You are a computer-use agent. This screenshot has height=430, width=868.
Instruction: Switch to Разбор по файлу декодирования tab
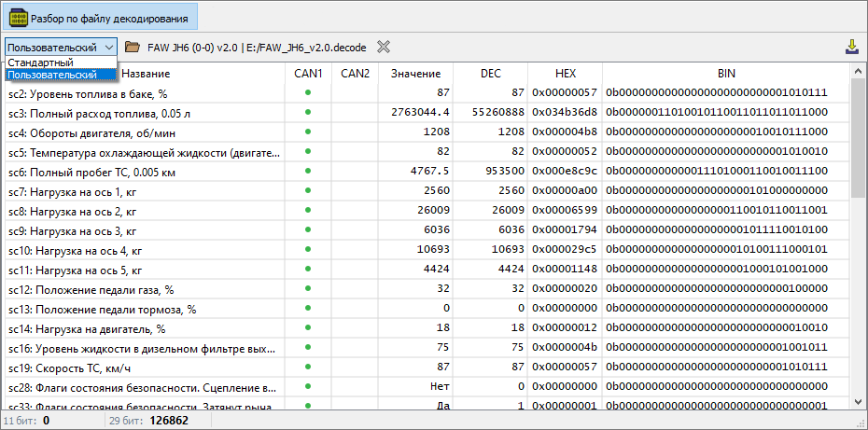point(99,18)
